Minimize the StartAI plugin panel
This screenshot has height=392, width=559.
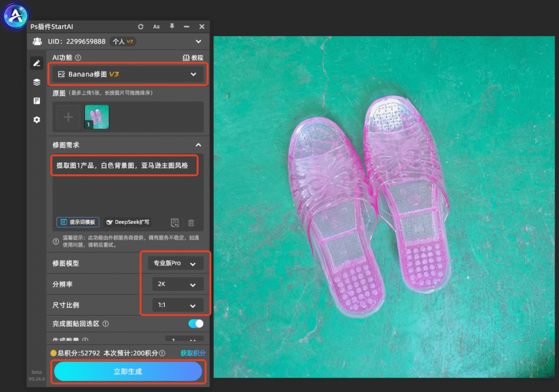pos(187,27)
